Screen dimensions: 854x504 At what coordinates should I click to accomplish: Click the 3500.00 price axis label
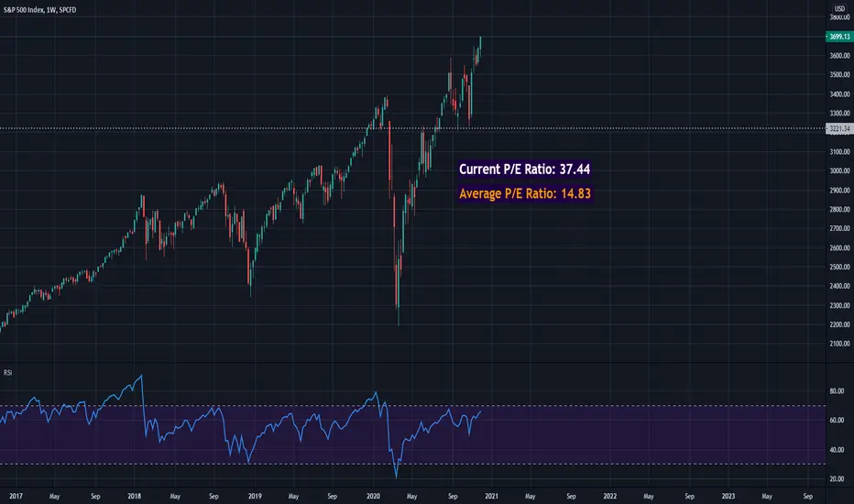840,74
